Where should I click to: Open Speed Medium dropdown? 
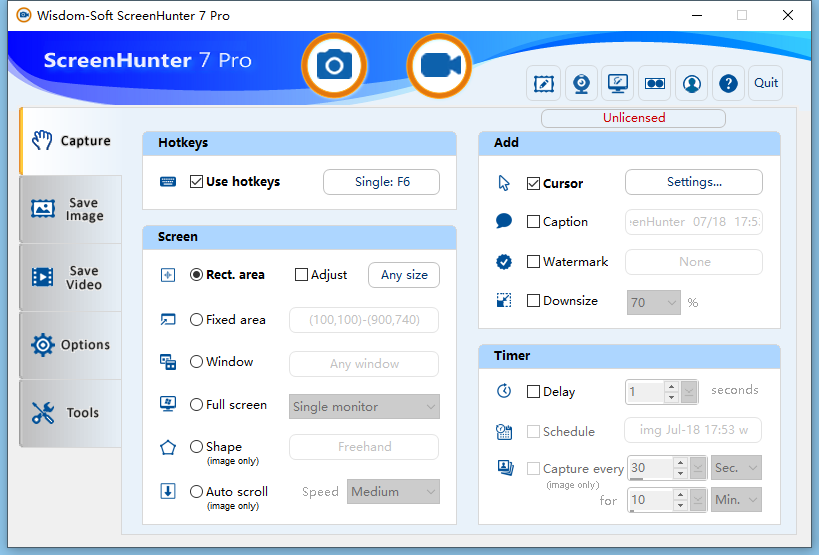point(393,492)
